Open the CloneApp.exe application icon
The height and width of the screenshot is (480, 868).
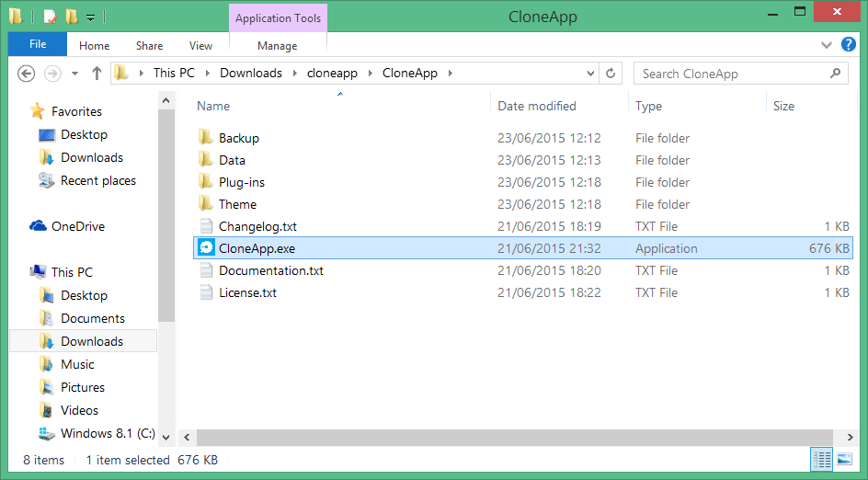(x=206, y=247)
